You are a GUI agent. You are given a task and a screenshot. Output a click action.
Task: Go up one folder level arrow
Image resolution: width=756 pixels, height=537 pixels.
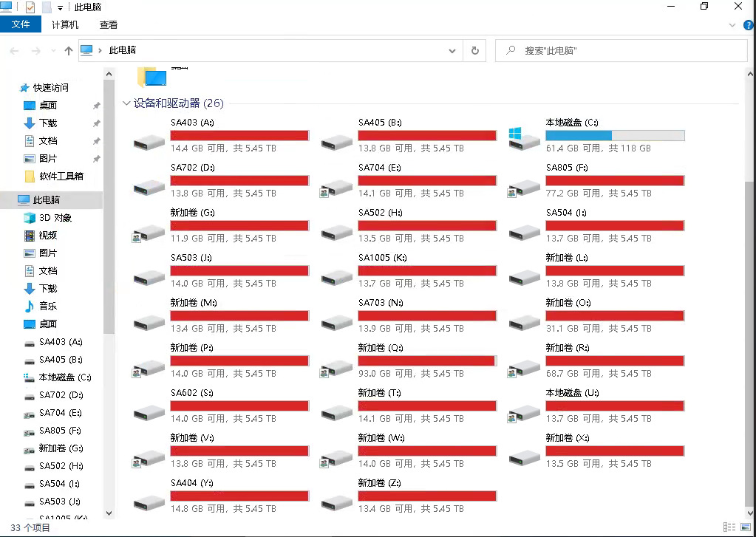pos(69,51)
